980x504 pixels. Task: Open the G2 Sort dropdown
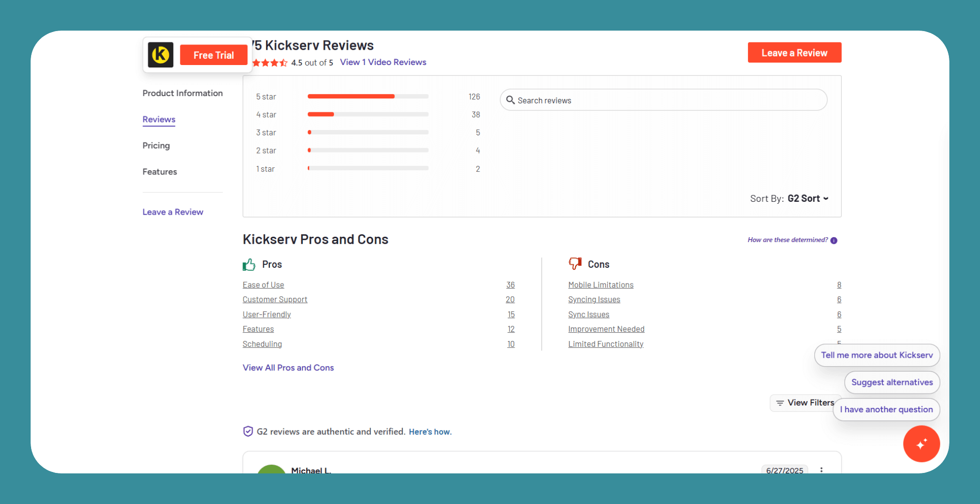coord(808,198)
